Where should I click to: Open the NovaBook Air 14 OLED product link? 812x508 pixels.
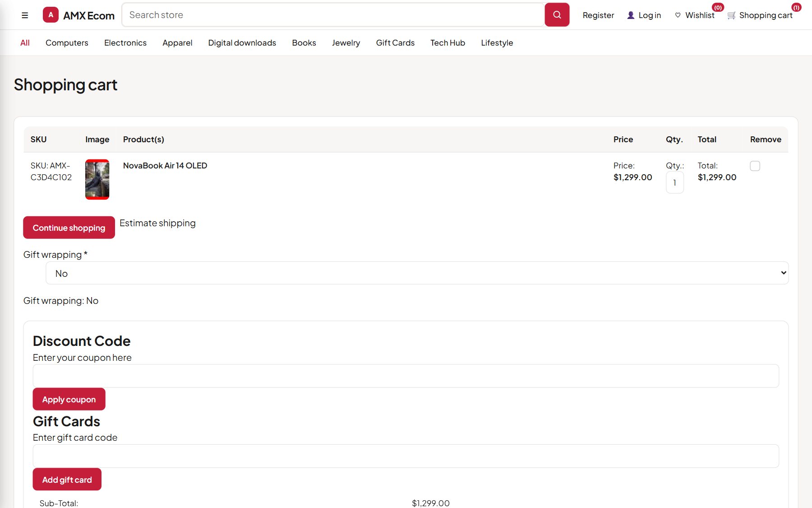coord(165,166)
